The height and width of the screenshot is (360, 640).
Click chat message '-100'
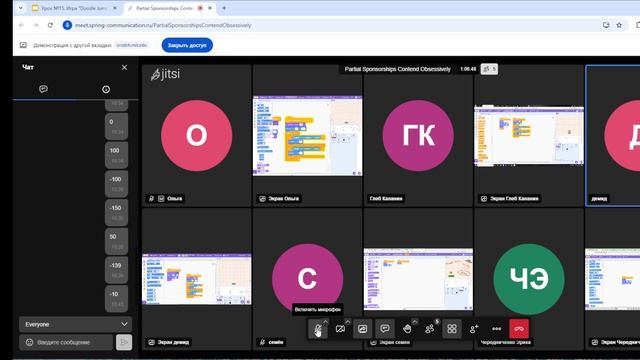[x=116, y=184]
